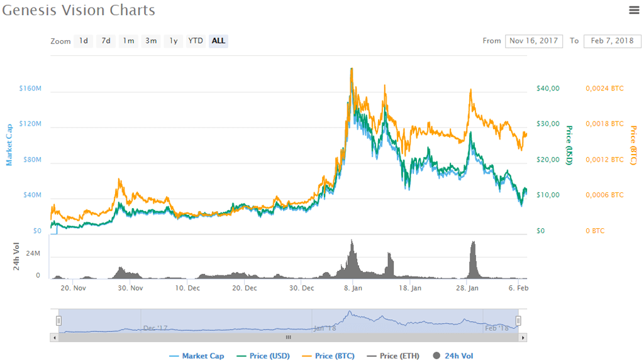This screenshot has width=644, height=364.
Task: Click the $40M market cap axis label
Action: click(x=32, y=195)
